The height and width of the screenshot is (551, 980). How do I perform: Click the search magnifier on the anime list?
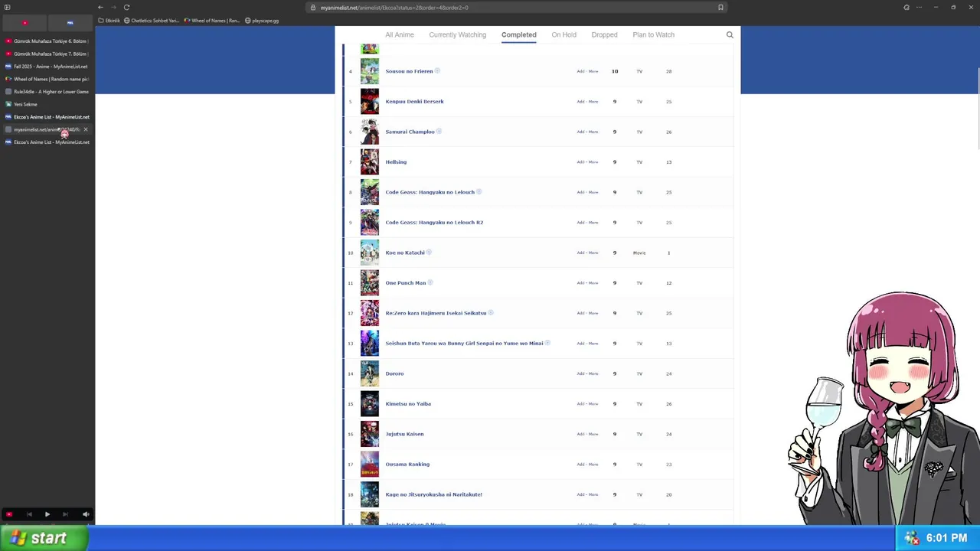coord(730,34)
